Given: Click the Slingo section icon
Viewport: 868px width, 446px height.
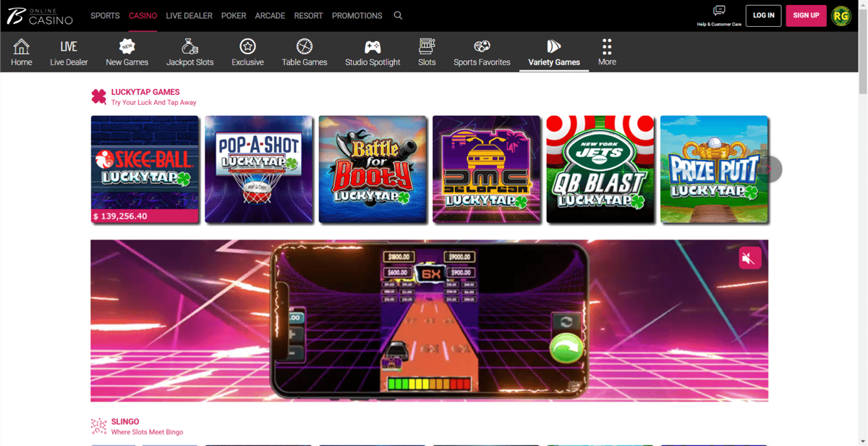Looking at the screenshot, I should pyautogui.click(x=98, y=426).
